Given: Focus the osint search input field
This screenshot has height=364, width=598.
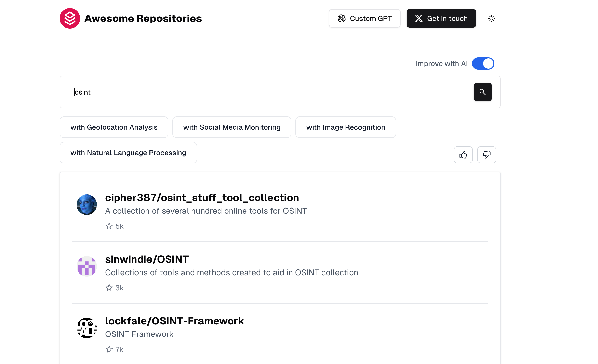Looking at the screenshot, I should click(265, 92).
